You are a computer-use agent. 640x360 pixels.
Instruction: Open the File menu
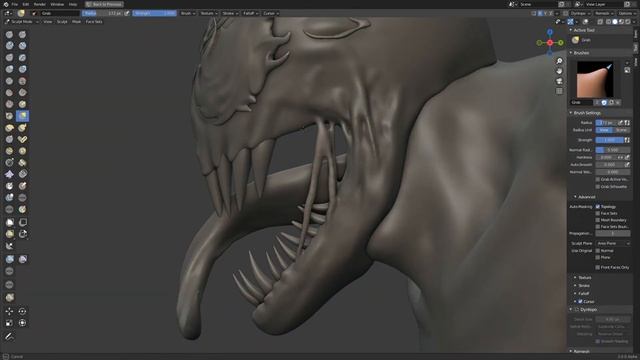point(15,4)
